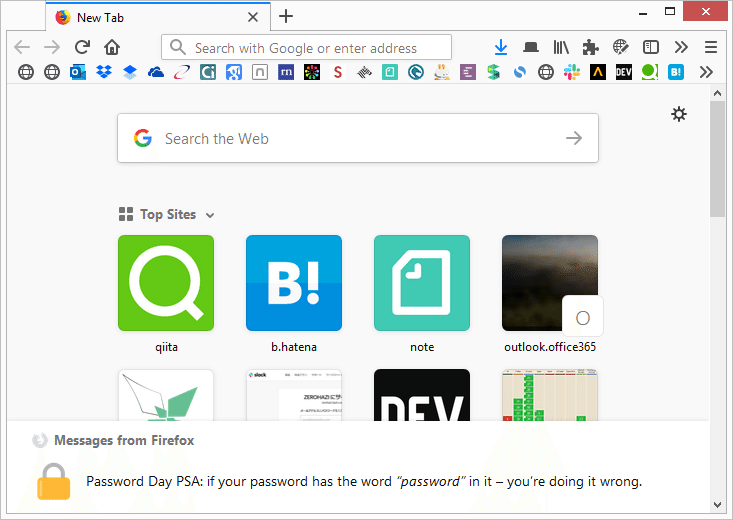Open the blue stacked-layers bookmark
This screenshot has width=733, height=520.
click(x=130, y=72)
